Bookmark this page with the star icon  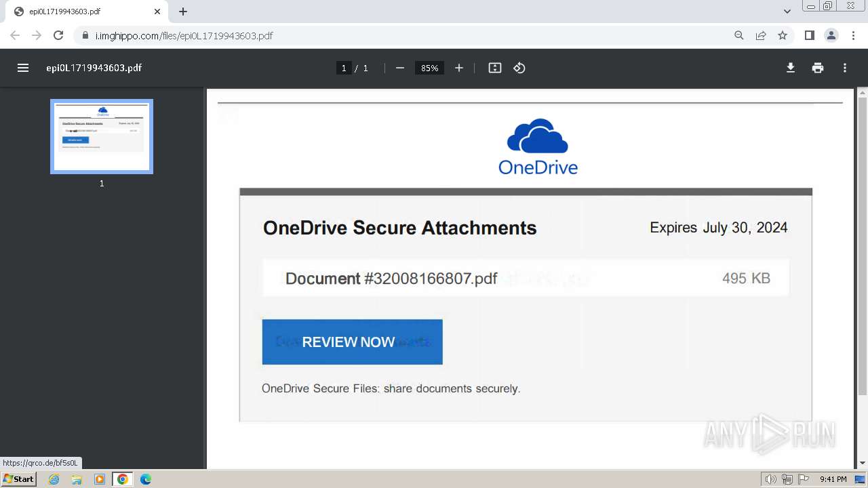coord(783,35)
